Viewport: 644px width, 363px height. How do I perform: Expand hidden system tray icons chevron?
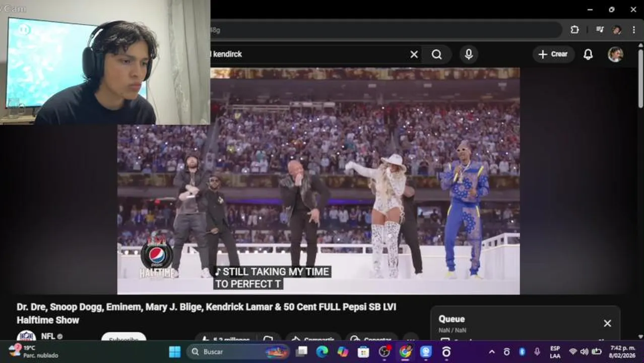pyautogui.click(x=492, y=352)
